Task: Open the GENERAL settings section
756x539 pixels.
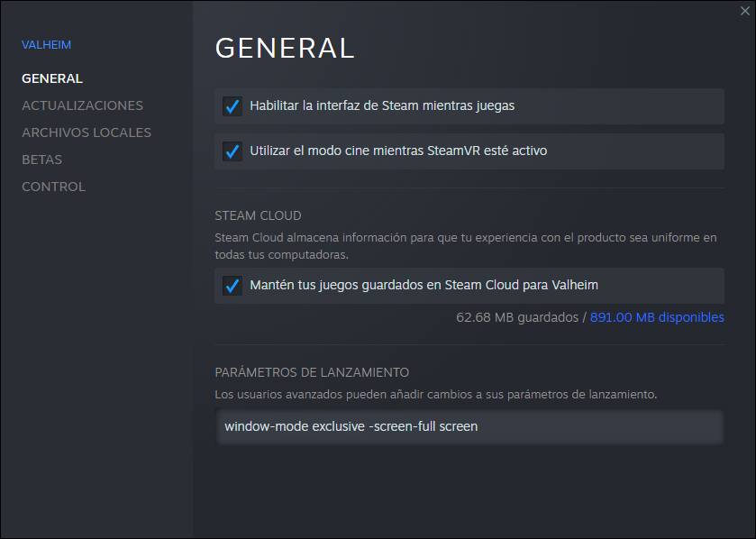Action: coord(52,78)
